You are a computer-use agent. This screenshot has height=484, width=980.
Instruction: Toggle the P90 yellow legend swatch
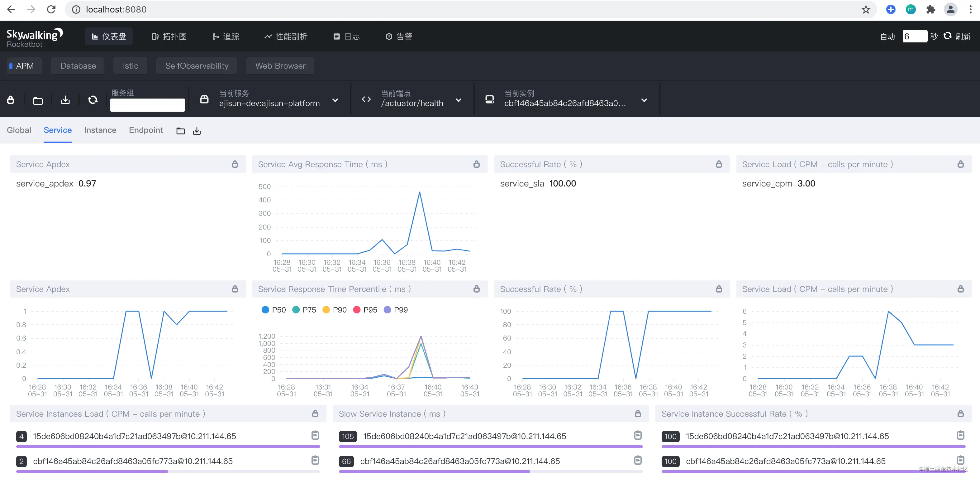[x=326, y=310]
